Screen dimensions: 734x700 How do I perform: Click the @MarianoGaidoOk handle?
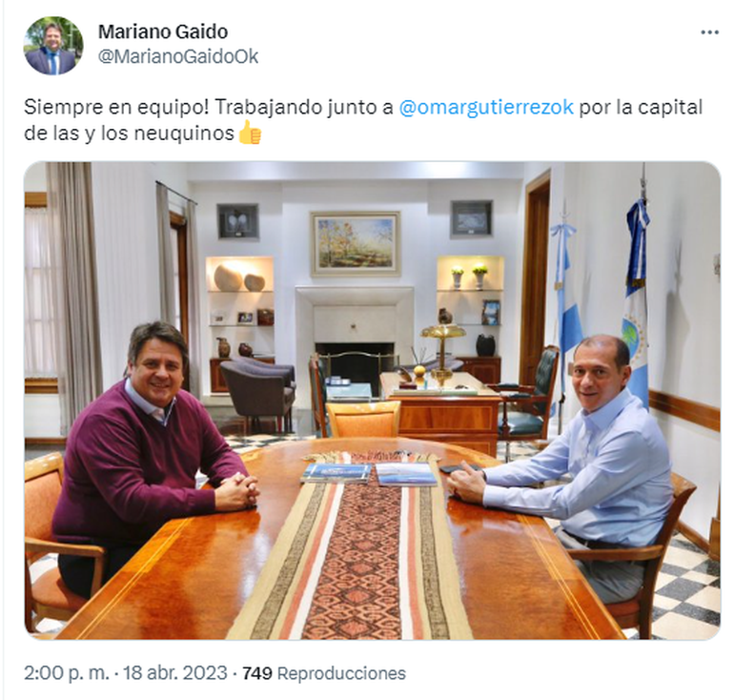click(x=178, y=56)
